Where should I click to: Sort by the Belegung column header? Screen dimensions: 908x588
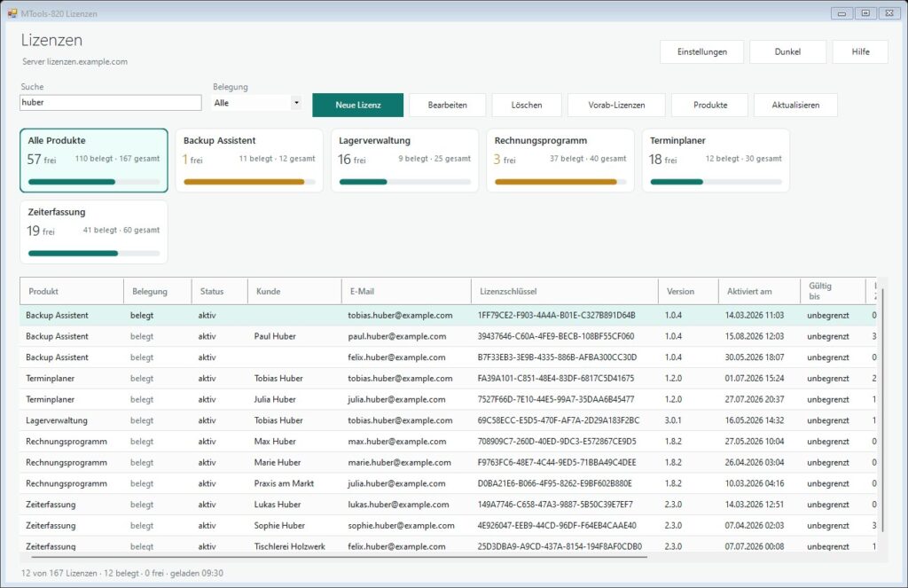pos(158,292)
